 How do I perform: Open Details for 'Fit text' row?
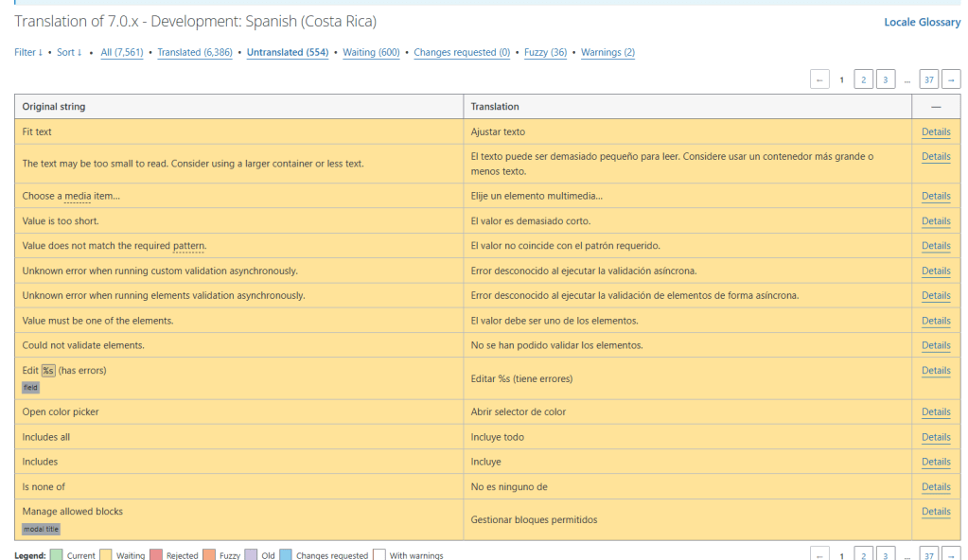(936, 132)
